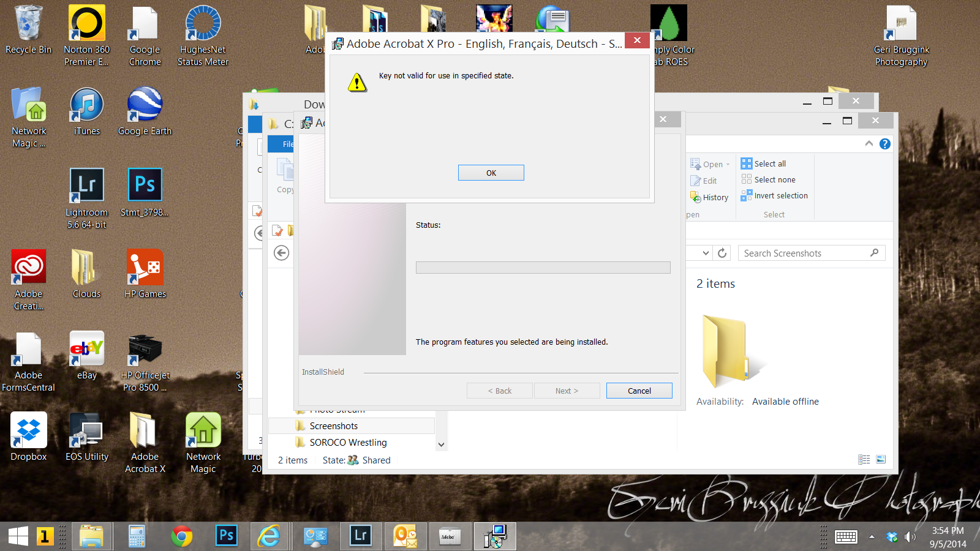Image resolution: width=980 pixels, height=551 pixels.
Task: Switch to Photoshop on the taskbar
Action: 226,536
